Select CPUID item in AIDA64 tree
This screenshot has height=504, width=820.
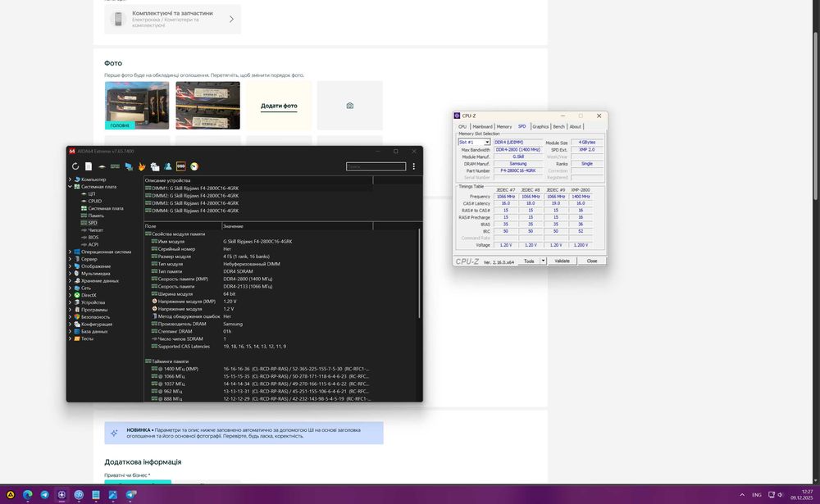pyautogui.click(x=94, y=202)
